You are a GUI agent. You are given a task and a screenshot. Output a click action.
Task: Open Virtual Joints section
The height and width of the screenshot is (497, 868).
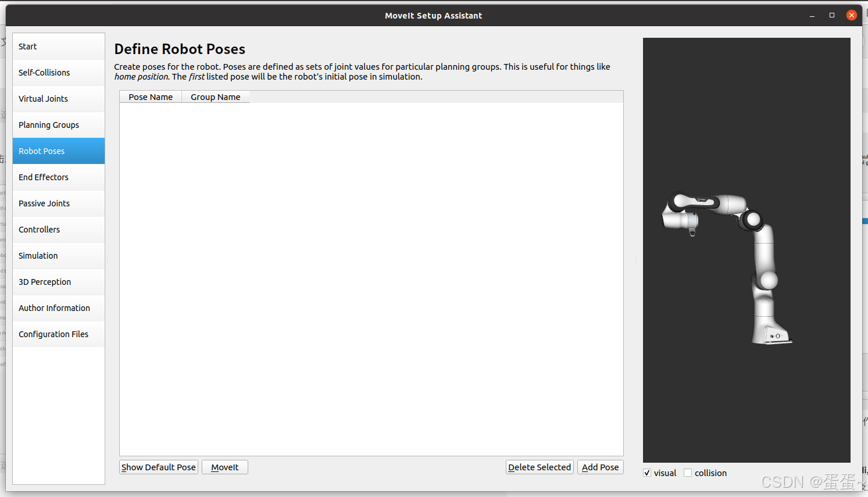point(59,99)
